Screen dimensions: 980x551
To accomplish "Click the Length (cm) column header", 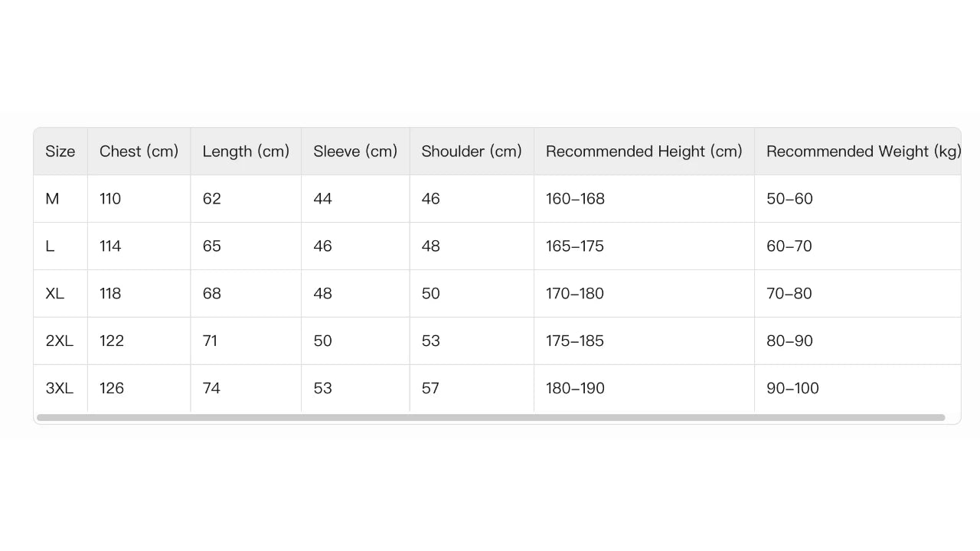I will coord(246,152).
